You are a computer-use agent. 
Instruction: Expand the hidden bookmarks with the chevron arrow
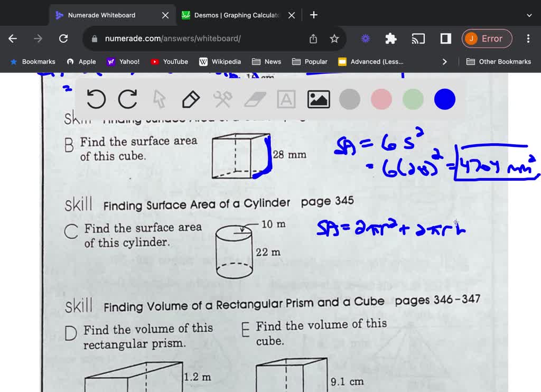pos(444,61)
